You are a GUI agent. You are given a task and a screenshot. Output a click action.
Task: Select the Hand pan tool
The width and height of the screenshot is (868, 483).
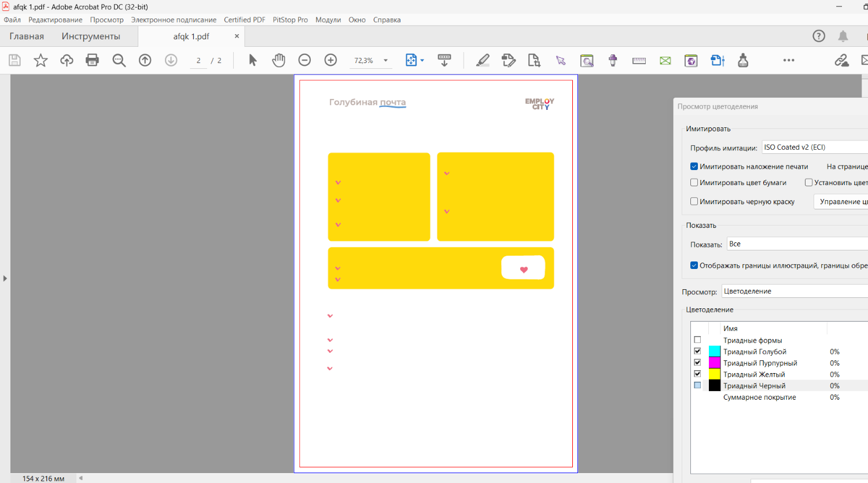pos(279,60)
